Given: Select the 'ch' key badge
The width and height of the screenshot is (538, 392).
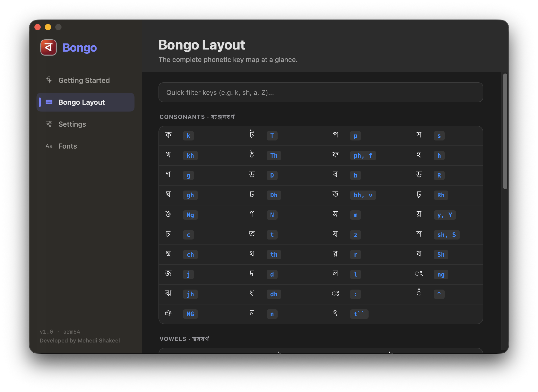Looking at the screenshot, I should (190, 255).
